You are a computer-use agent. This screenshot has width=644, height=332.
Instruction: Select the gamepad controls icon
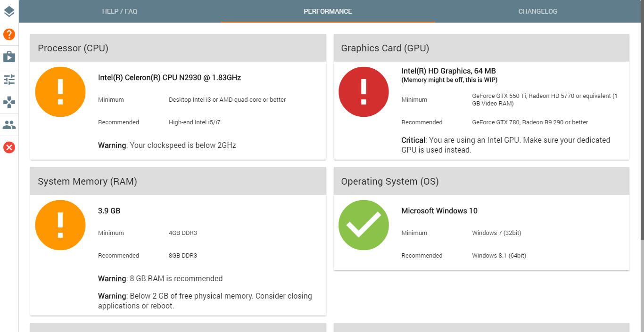[9, 102]
